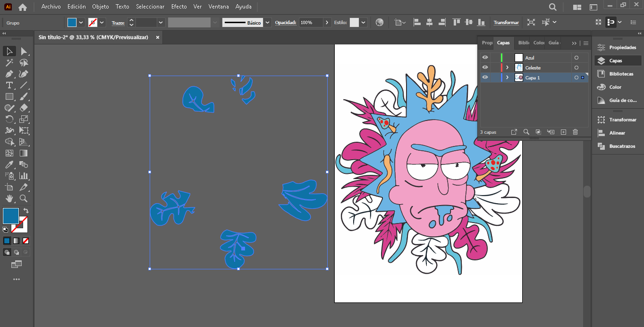Reset default fill and stroke
The image size is (644, 327).
(x=5, y=230)
